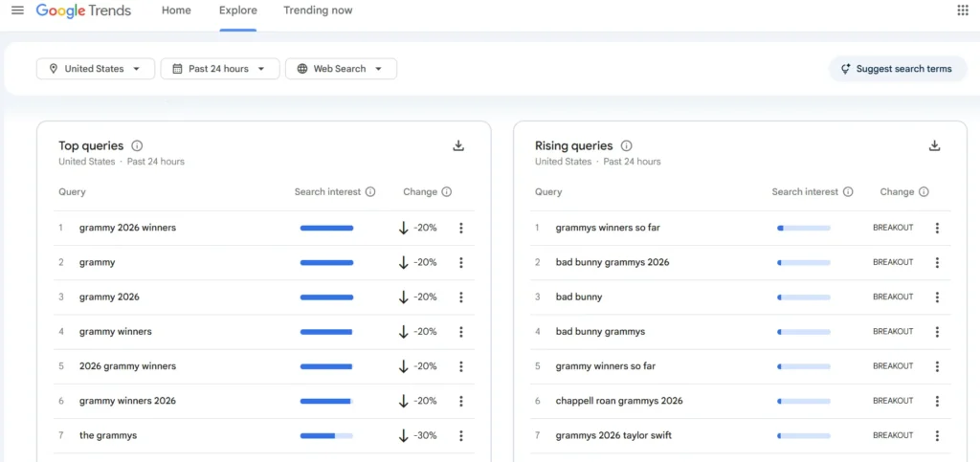Click bad bunny grammys 2026 query
Screen dimensions: 980x462
pos(612,263)
